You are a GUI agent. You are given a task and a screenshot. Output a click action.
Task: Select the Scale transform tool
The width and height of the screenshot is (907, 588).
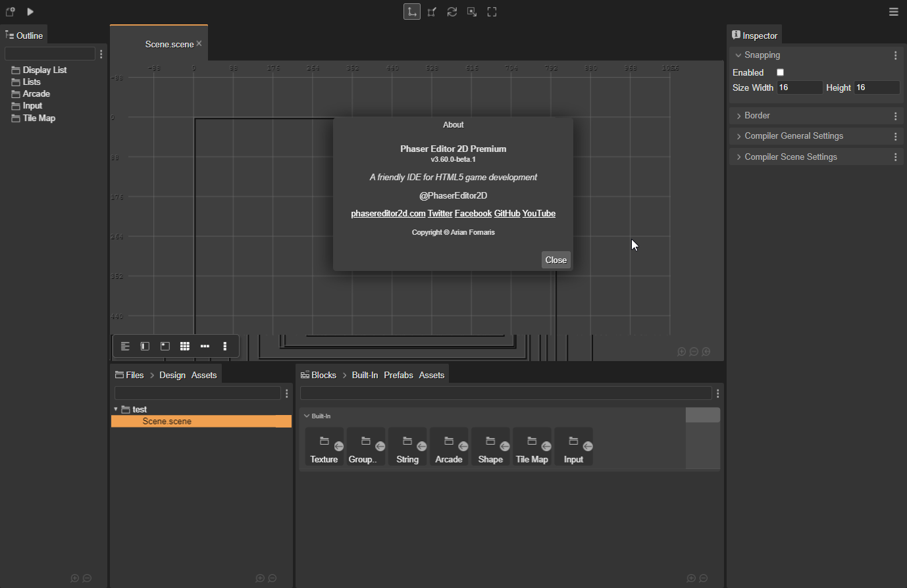pos(432,11)
